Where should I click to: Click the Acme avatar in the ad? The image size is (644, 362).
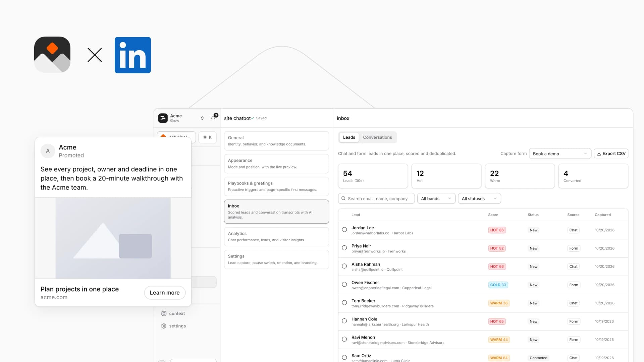coord(48,151)
